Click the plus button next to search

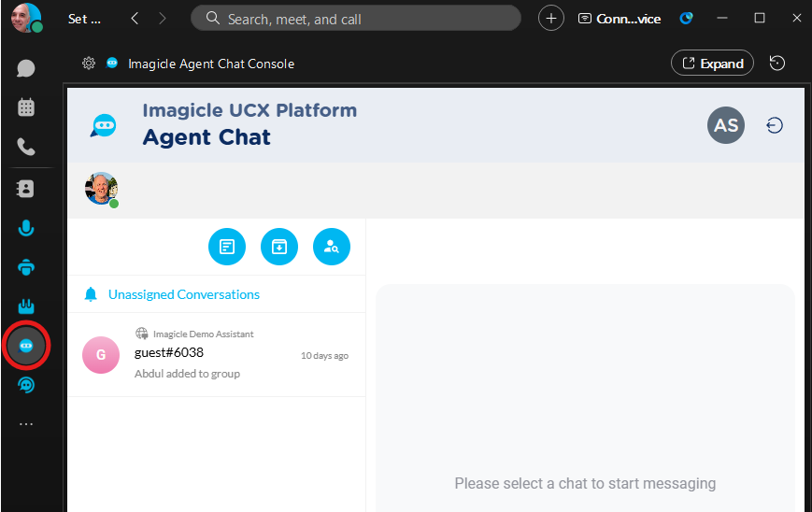[551, 19]
